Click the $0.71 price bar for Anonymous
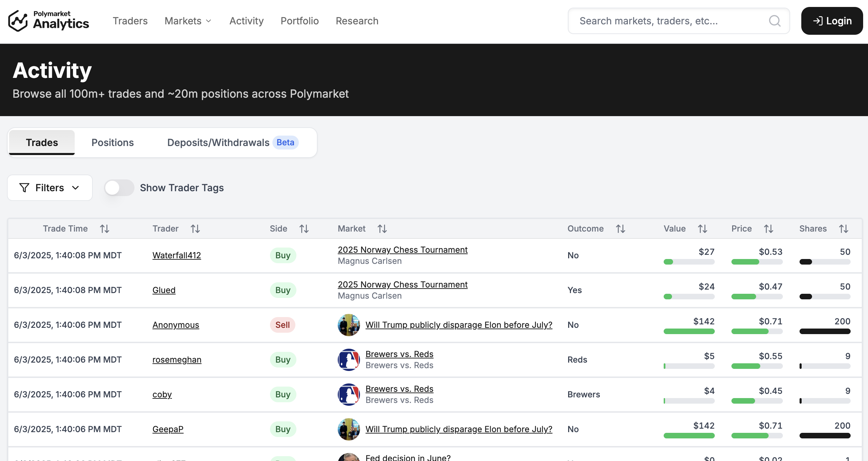The height and width of the screenshot is (461, 868). click(x=757, y=331)
